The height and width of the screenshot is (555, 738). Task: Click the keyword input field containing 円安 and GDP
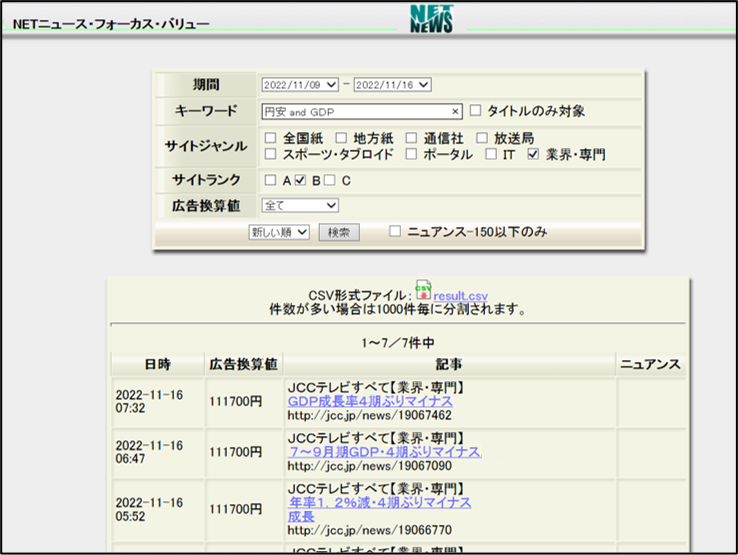[x=355, y=112]
